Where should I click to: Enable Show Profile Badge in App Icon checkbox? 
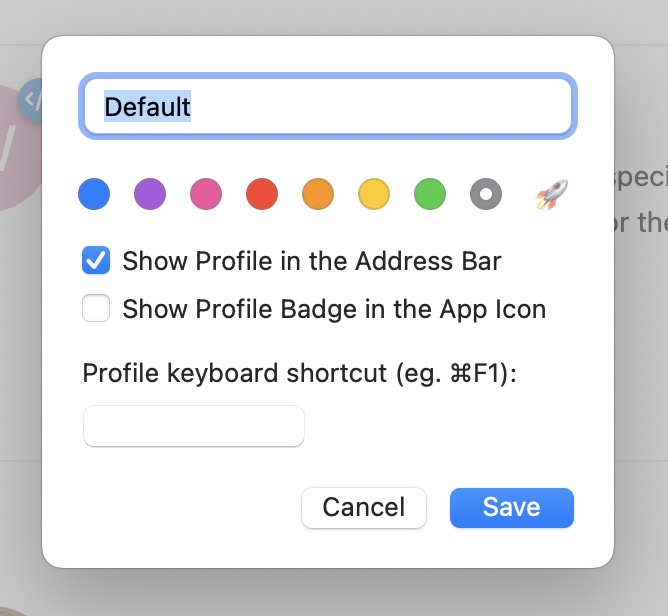(x=96, y=309)
